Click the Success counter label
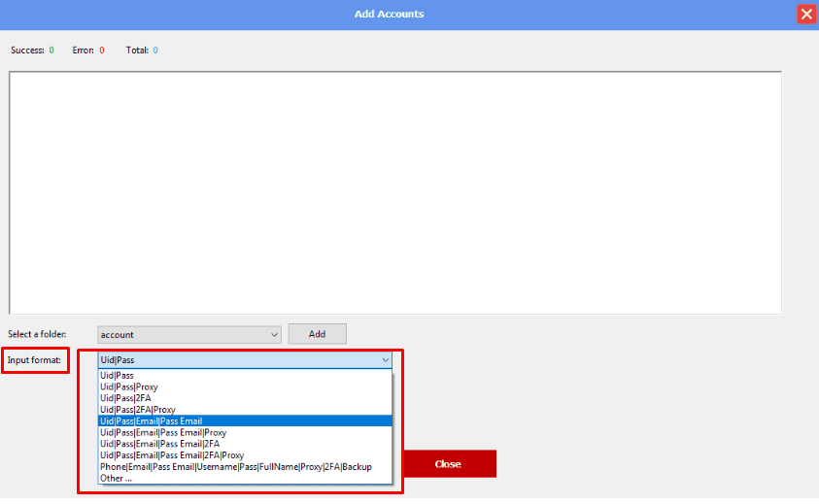This screenshot has height=504, width=819. (27, 50)
